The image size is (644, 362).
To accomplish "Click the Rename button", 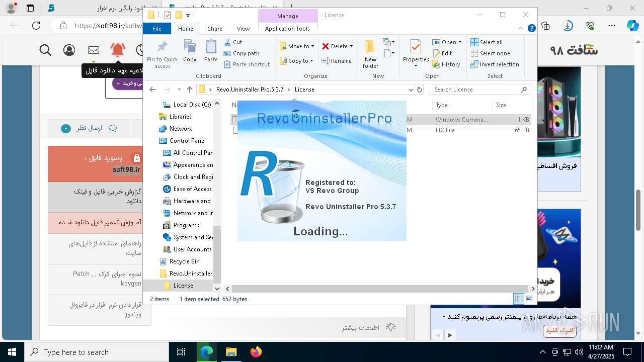I will (x=337, y=61).
